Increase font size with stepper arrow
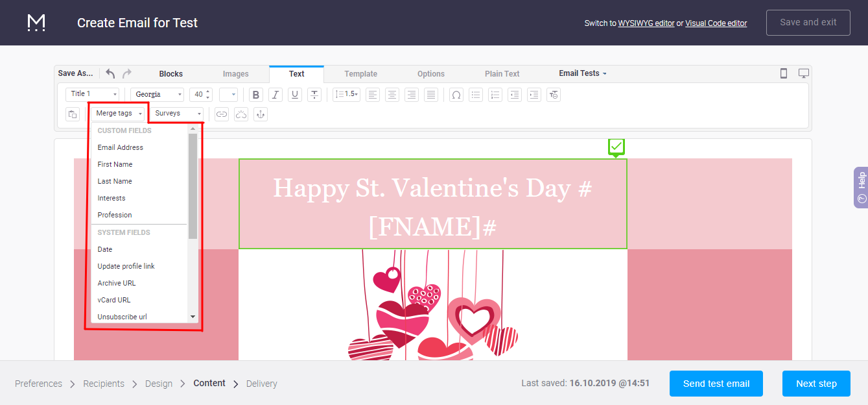The image size is (868, 405). coord(208,92)
